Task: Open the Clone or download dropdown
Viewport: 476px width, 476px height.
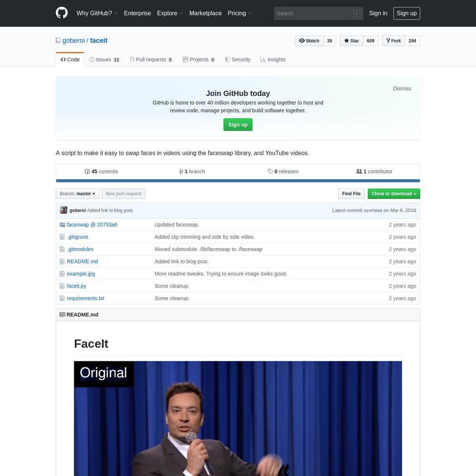Action: tap(394, 194)
